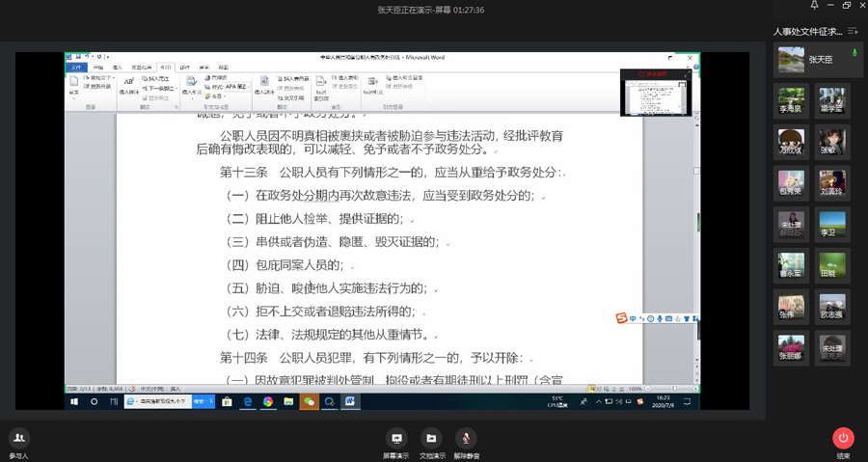Open the Windows Start menu
Image resolution: width=868 pixels, height=462 pixels.
[x=74, y=401]
